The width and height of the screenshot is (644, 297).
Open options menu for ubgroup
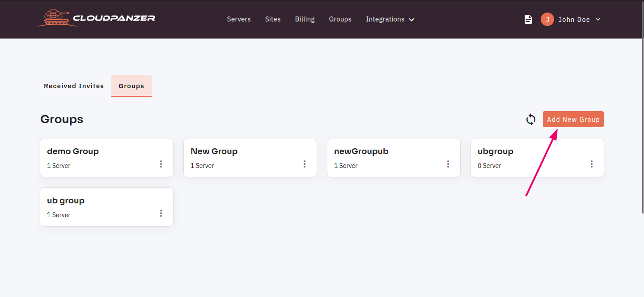coord(592,164)
